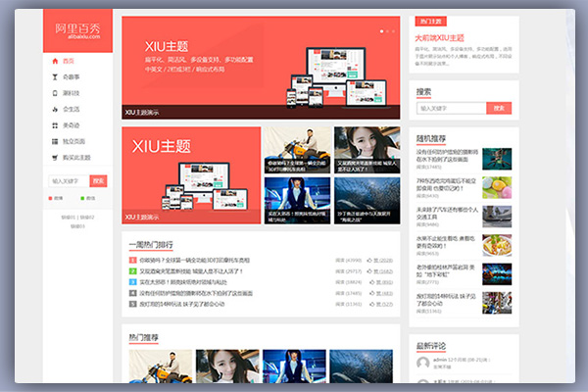
Task: Open rank 1 article title in weekly ranking
Action: 194,260
